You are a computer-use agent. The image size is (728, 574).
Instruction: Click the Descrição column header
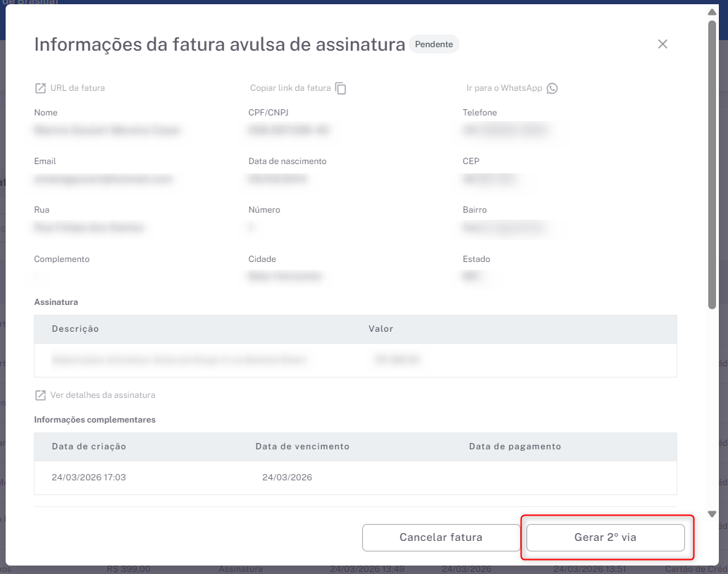75,329
